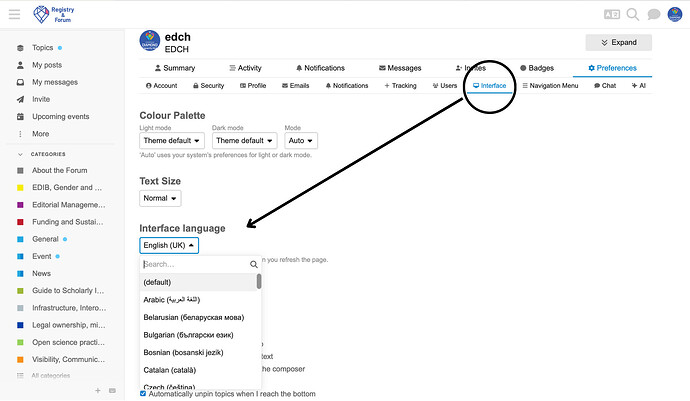Screen dimensions: 690x401
Task: Click the keyboard icon at sidebar bottom
Action: tap(112, 390)
